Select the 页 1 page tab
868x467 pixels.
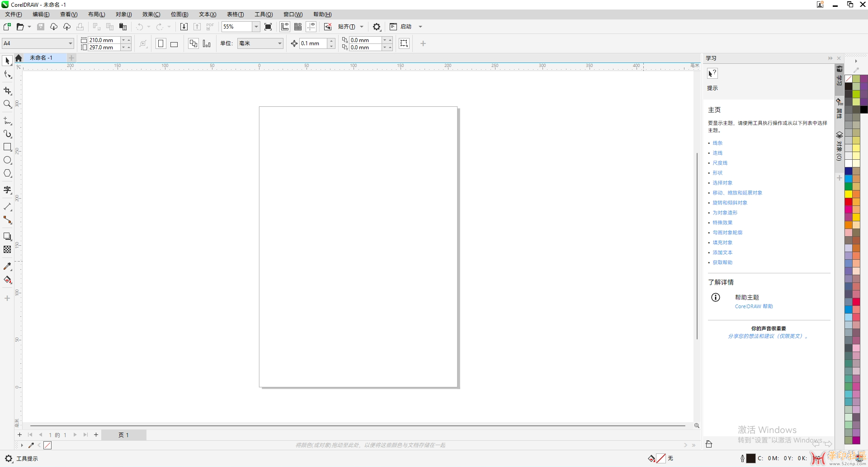tap(123, 435)
